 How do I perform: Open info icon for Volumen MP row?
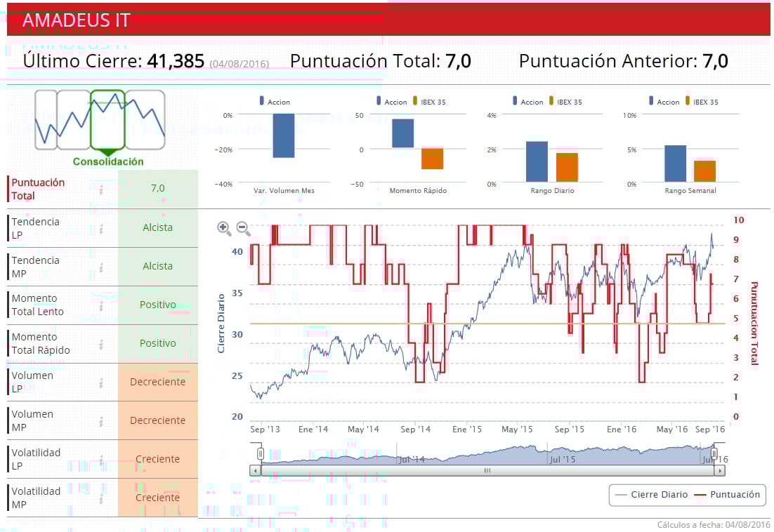[101, 421]
